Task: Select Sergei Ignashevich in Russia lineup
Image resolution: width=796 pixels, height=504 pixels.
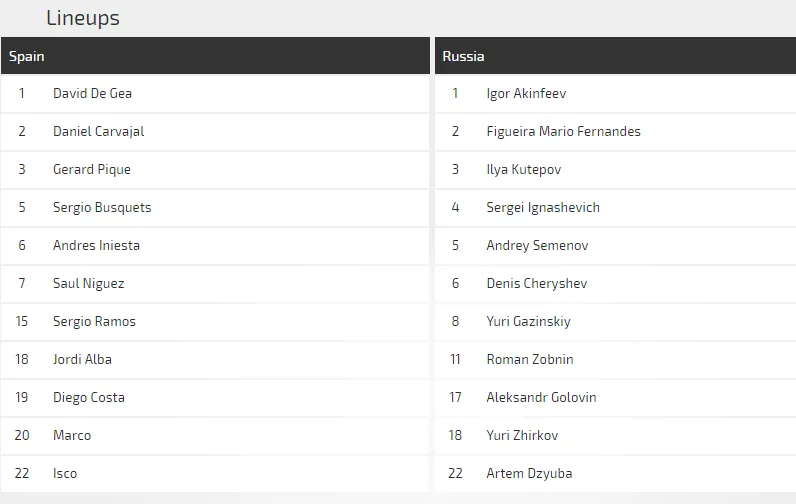Action: tap(543, 207)
